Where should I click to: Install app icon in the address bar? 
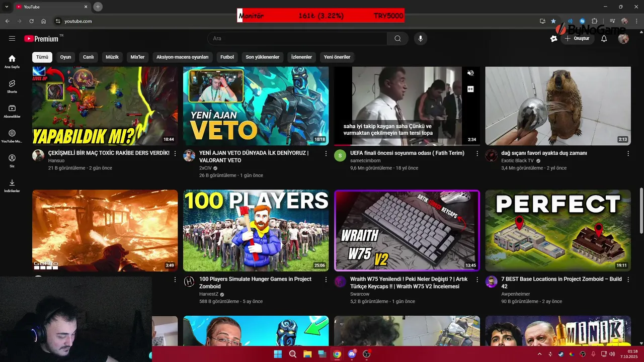[x=542, y=21]
